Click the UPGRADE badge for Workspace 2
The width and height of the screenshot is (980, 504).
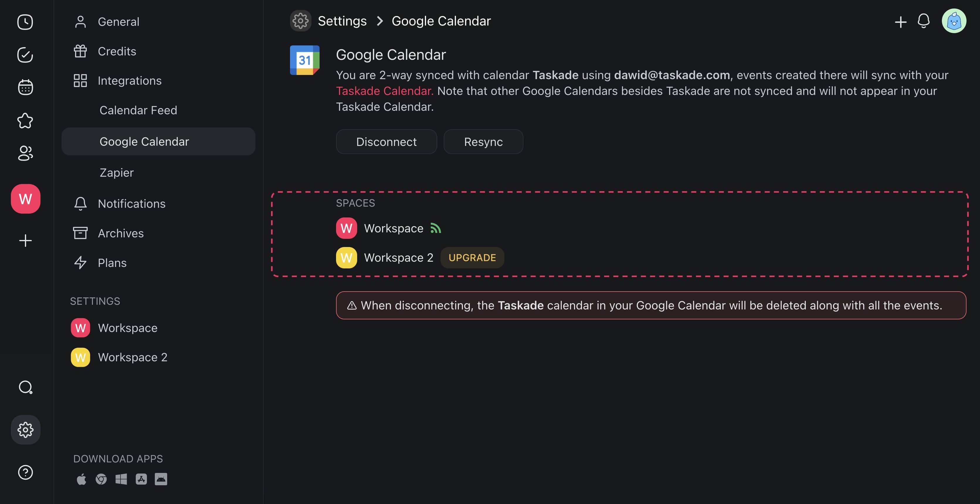click(x=472, y=258)
